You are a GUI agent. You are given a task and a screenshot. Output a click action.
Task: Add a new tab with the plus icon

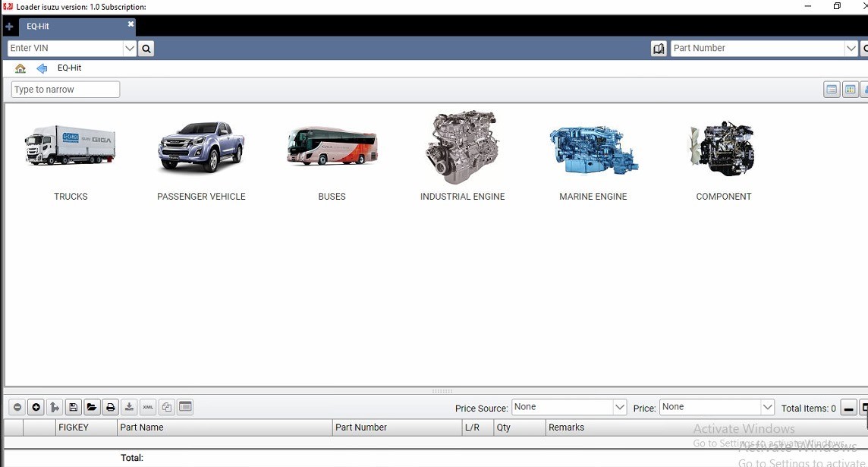(9, 26)
